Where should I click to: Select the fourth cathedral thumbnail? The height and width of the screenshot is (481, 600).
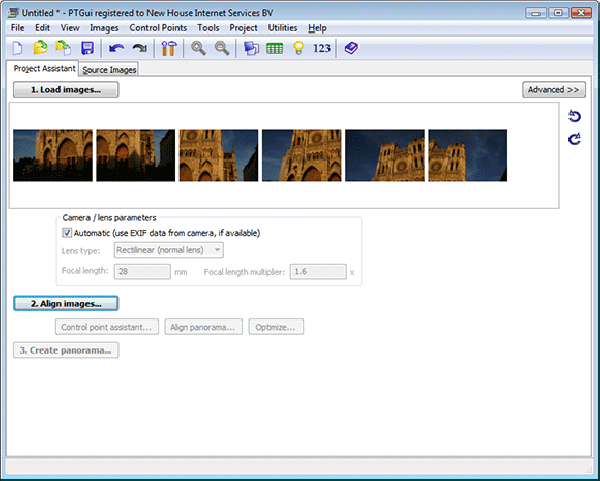(302, 155)
